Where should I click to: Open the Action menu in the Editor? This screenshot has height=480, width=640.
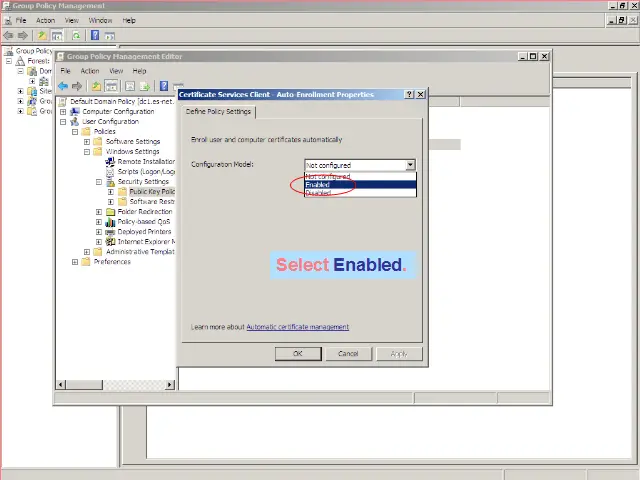90,71
